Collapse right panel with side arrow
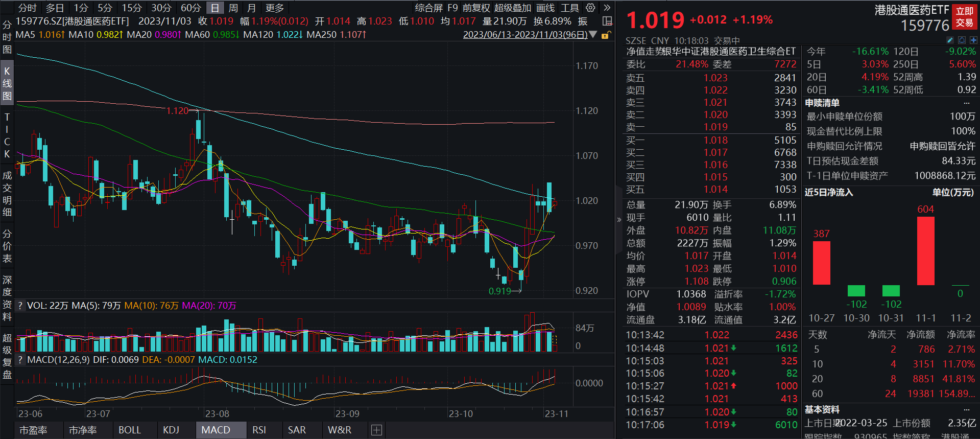The image size is (980, 439). tap(619, 220)
